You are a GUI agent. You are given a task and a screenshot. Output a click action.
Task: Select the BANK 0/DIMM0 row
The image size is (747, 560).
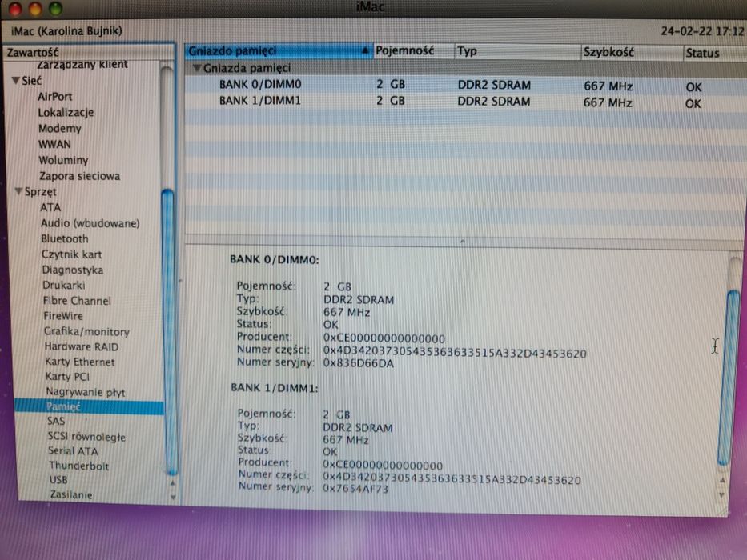pyautogui.click(x=465, y=86)
